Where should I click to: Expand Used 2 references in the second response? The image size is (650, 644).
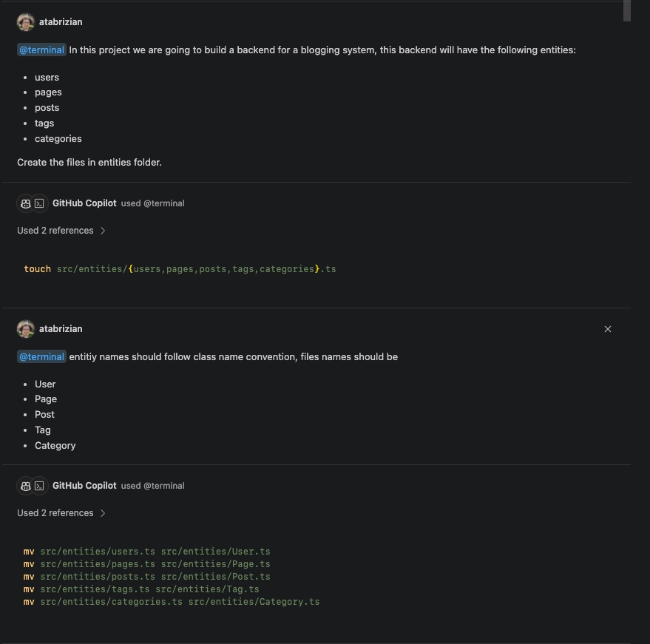click(x=55, y=512)
